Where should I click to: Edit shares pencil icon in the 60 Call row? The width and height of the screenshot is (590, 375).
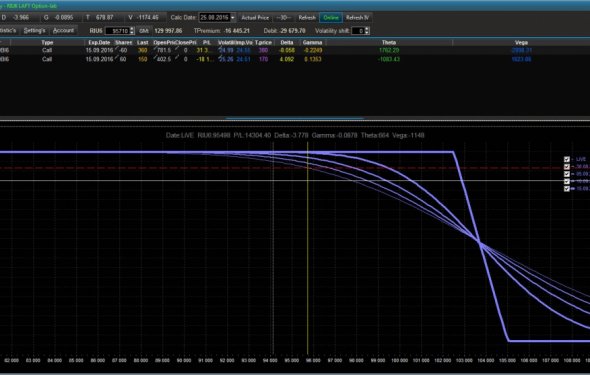[117, 58]
